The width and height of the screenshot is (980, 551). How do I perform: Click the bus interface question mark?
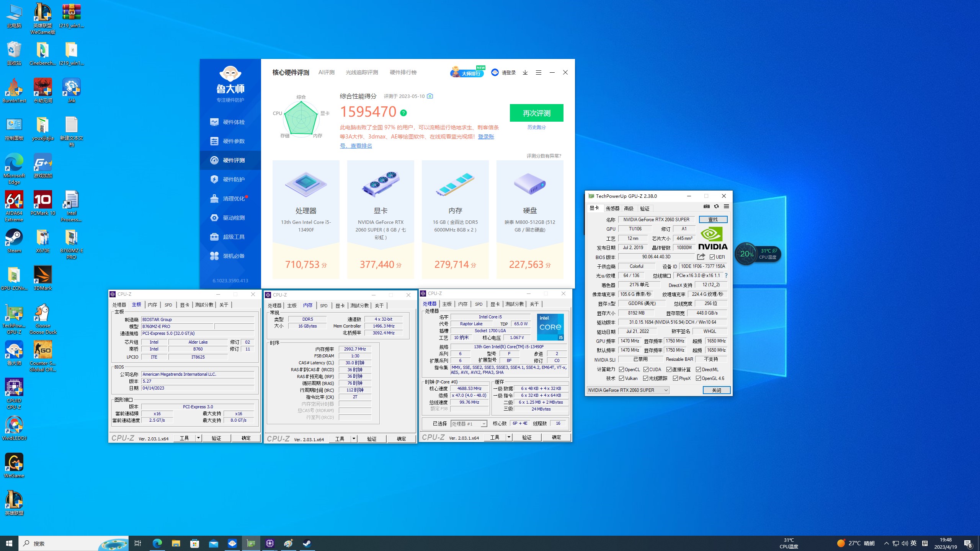click(x=726, y=275)
